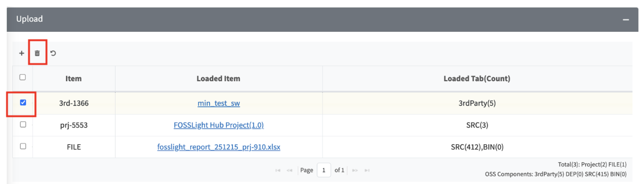Go to next page in pager
644x184 pixels.
tap(355, 170)
